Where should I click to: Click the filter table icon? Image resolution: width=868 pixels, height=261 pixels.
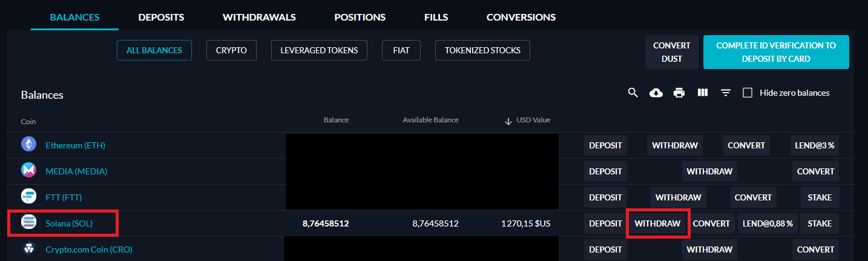click(x=726, y=93)
